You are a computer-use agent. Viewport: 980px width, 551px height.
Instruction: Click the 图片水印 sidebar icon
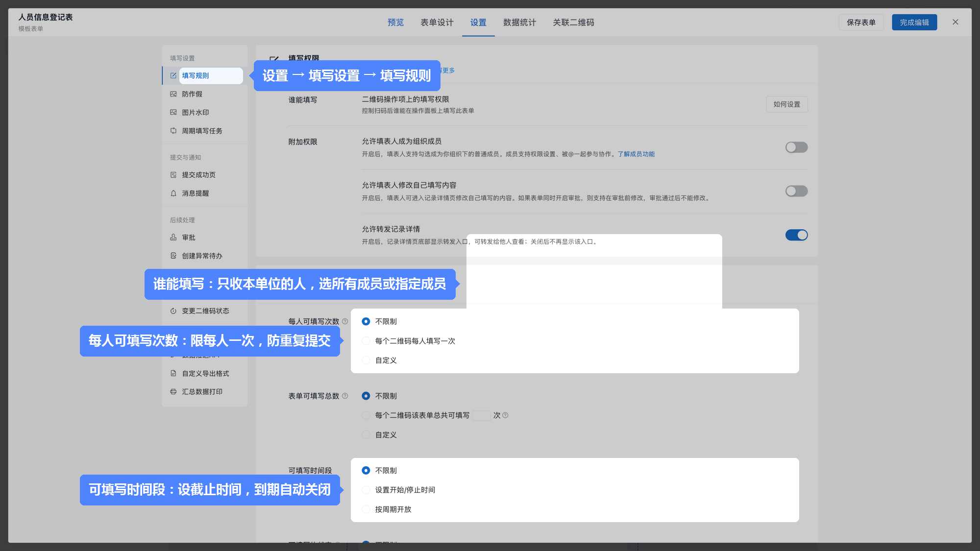pyautogui.click(x=173, y=112)
